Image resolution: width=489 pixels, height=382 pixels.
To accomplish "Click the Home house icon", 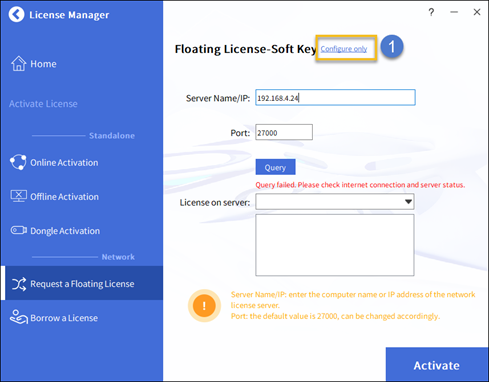I will click(18, 63).
